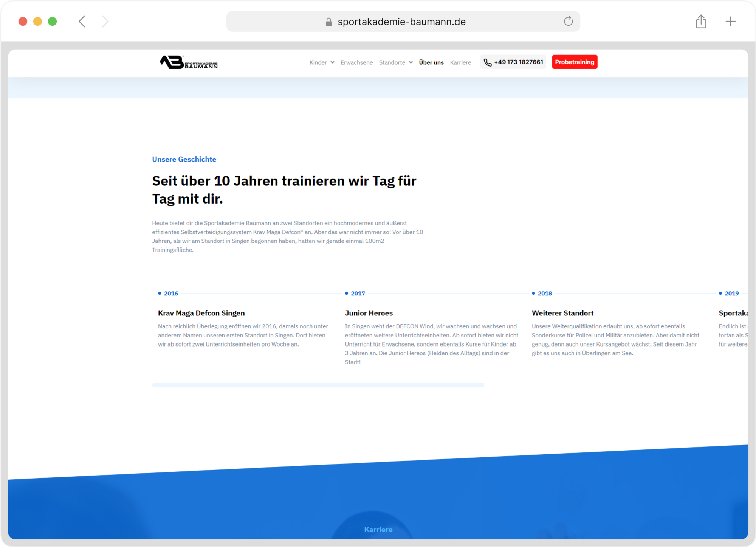Open a new tab with plus icon
Viewport: 756px width, 547px height.
pyautogui.click(x=730, y=22)
